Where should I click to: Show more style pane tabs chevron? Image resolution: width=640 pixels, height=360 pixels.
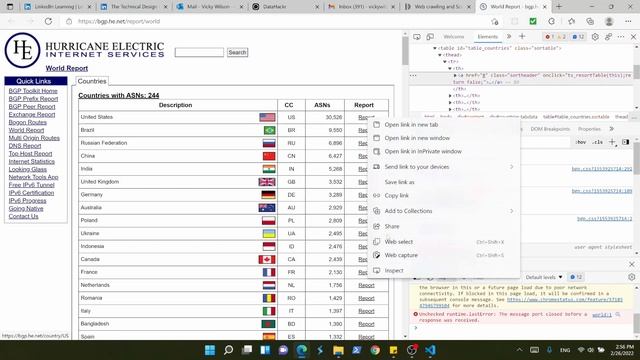tap(611, 129)
